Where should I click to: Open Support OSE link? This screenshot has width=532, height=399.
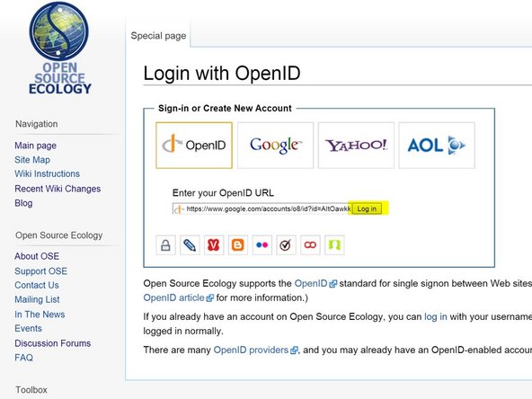point(40,271)
